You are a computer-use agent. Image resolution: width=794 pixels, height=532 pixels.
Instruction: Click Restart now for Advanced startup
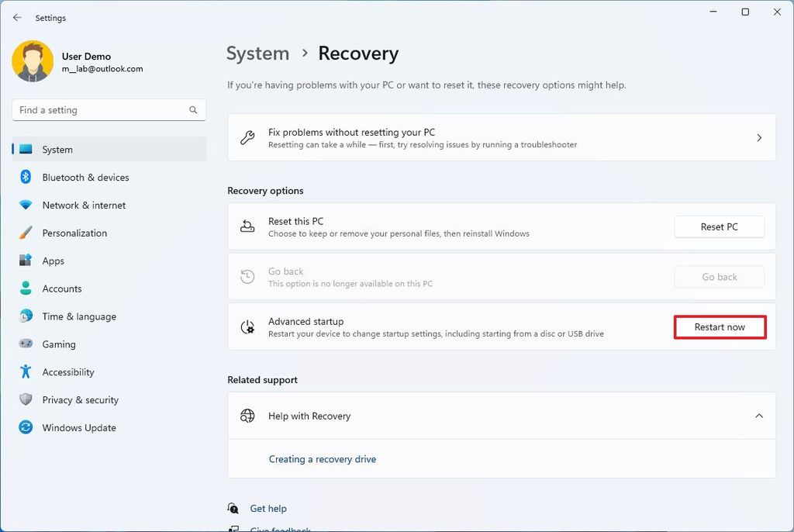click(720, 327)
